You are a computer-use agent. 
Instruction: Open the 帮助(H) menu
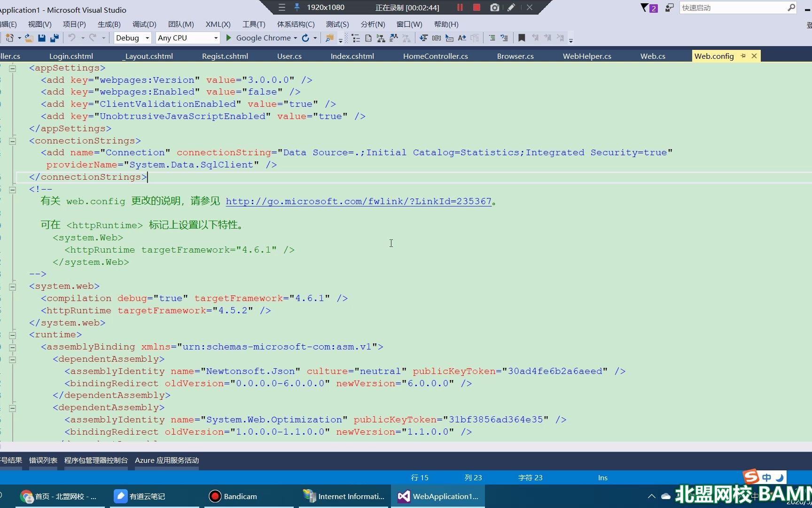click(x=446, y=24)
